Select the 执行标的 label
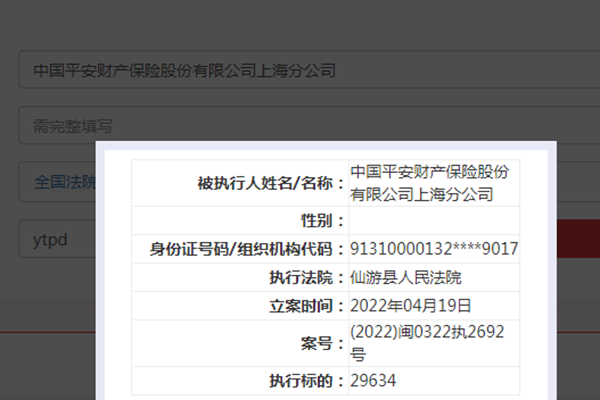 point(307,381)
